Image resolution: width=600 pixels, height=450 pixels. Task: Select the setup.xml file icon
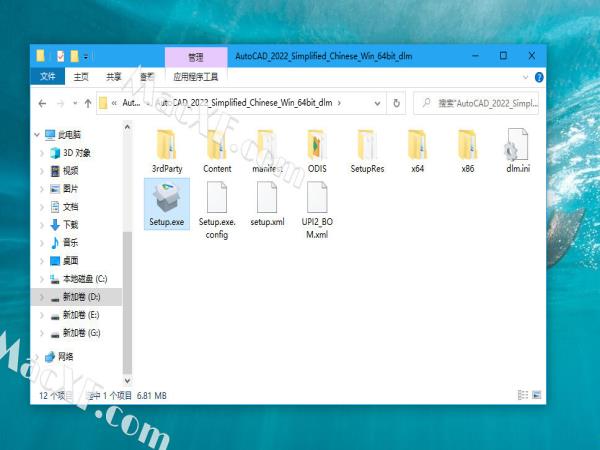267,197
